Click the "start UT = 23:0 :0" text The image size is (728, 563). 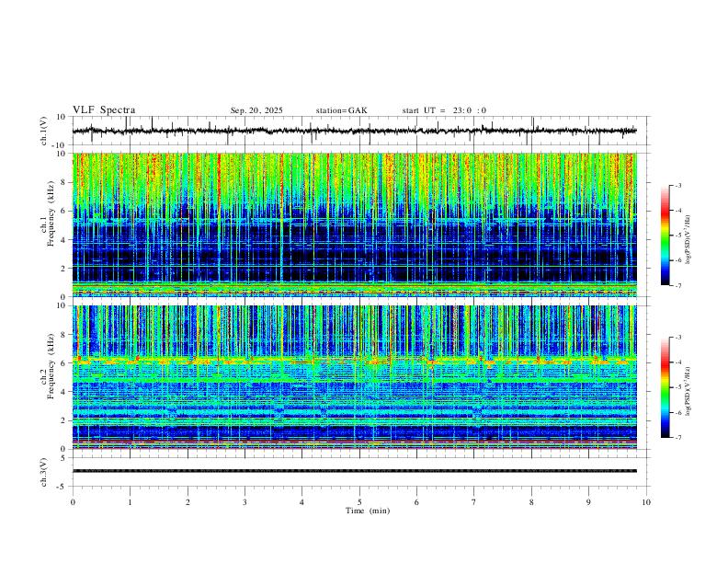[x=444, y=110]
